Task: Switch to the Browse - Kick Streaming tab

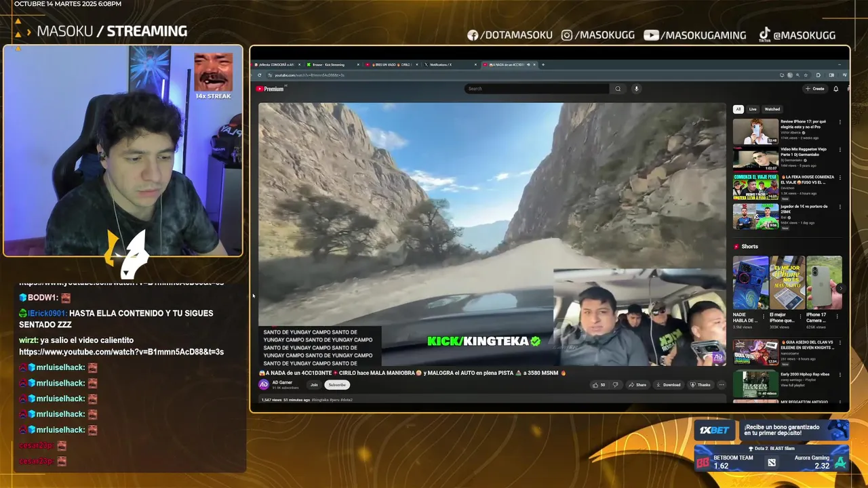Action: pyautogui.click(x=332, y=64)
